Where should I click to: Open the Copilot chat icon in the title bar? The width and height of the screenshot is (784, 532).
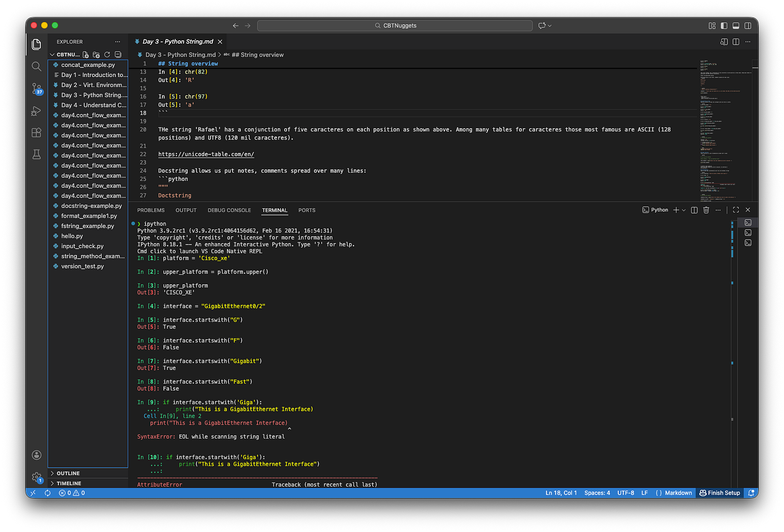click(x=542, y=26)
